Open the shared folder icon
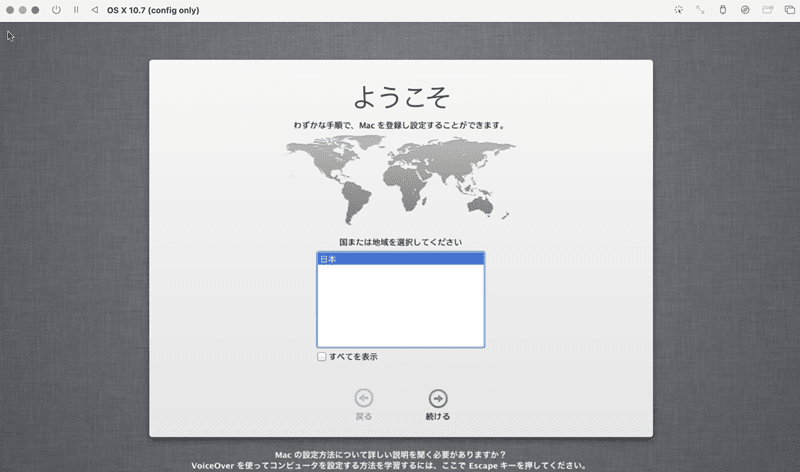This screenshot has width=800, height=472. coord(767,10)
